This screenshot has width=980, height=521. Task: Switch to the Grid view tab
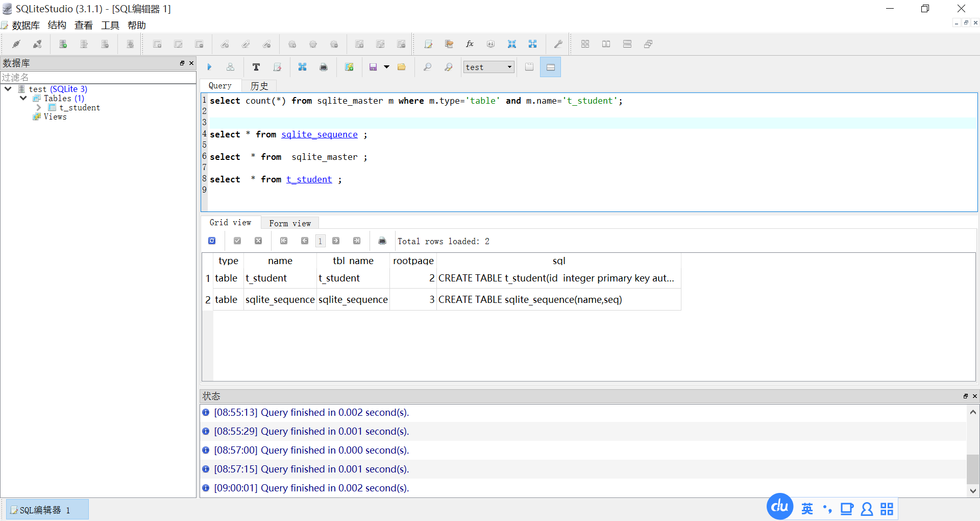230,222
